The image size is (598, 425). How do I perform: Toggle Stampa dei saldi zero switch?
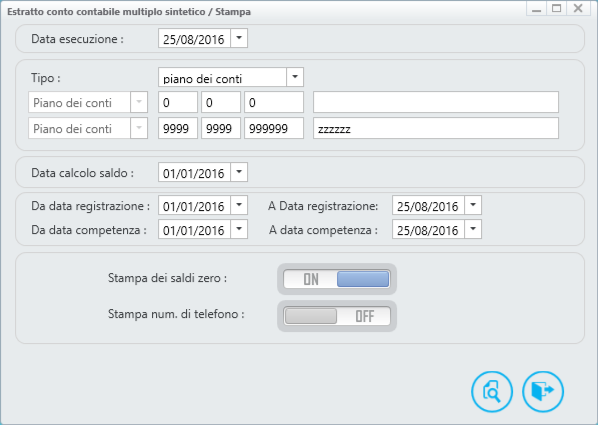click(x=337, y=279)
